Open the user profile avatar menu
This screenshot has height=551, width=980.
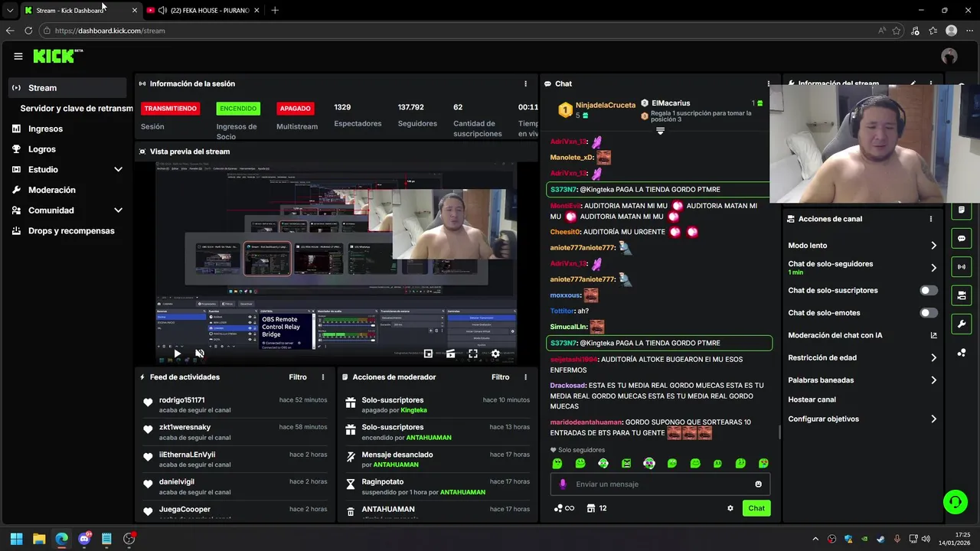pyautogui.click(x=949, y=56)
